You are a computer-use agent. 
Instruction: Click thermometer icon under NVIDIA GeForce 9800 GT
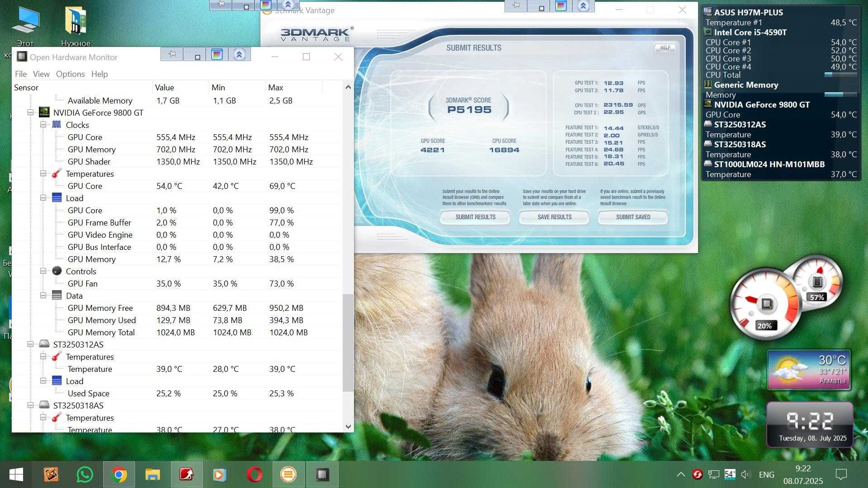[x=57, y=173]
